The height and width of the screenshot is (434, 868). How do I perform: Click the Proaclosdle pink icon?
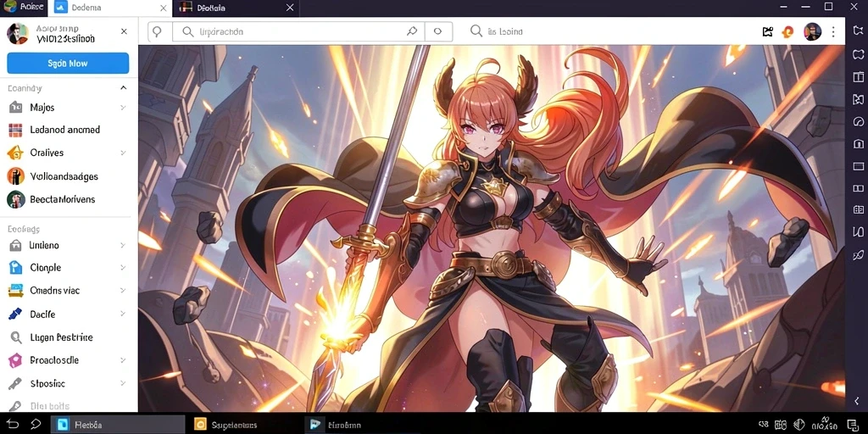point(15,360)
